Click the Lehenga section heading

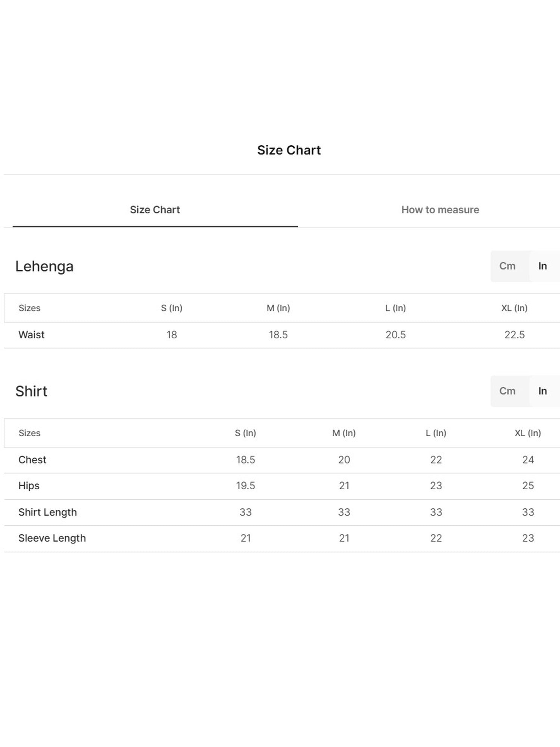coord(44,267)
